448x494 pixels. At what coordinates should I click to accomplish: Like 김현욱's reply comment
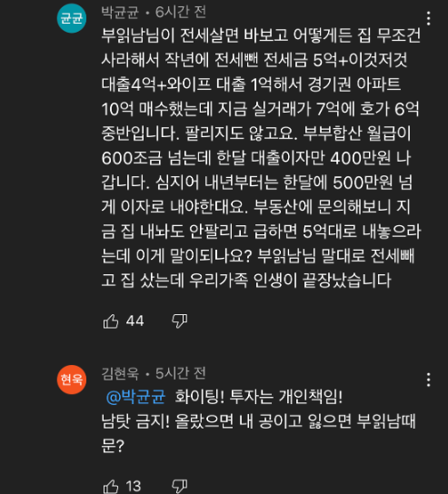pos(111,486)
